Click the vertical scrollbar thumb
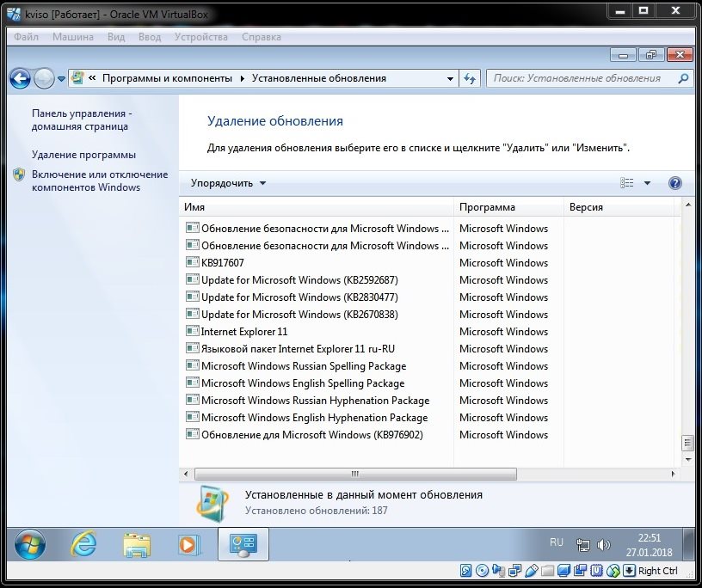 687,443
